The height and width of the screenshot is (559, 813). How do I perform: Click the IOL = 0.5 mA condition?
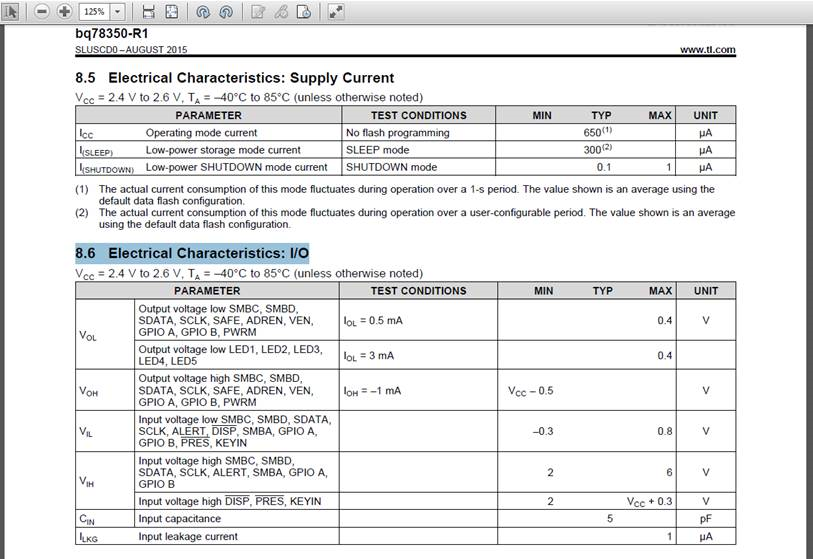click(373, 321)
